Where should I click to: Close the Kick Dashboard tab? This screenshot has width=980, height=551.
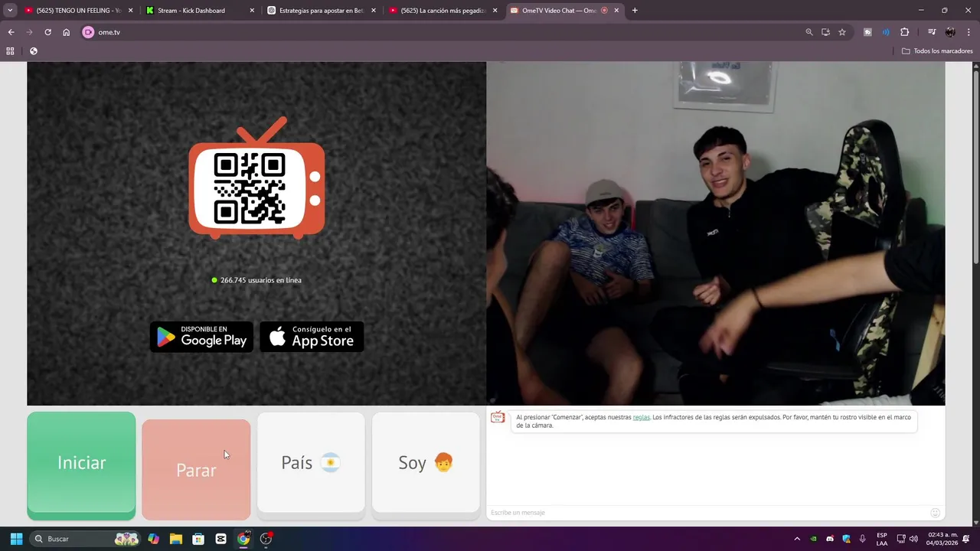(252, 11)
